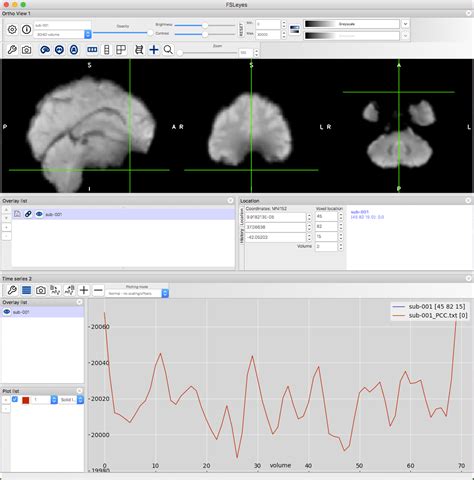Take a screenshot of the time series plot
This screenshot has width=474, height=480.
pyautogui.click(x=41, y=290)
